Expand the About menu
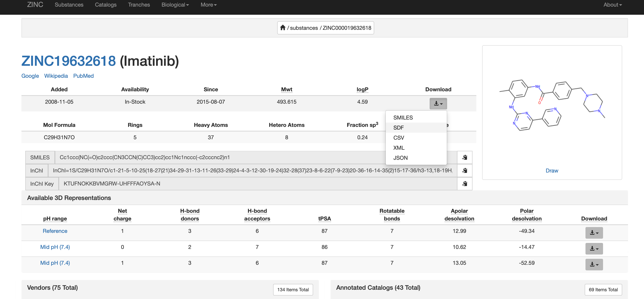 (613, 5)
